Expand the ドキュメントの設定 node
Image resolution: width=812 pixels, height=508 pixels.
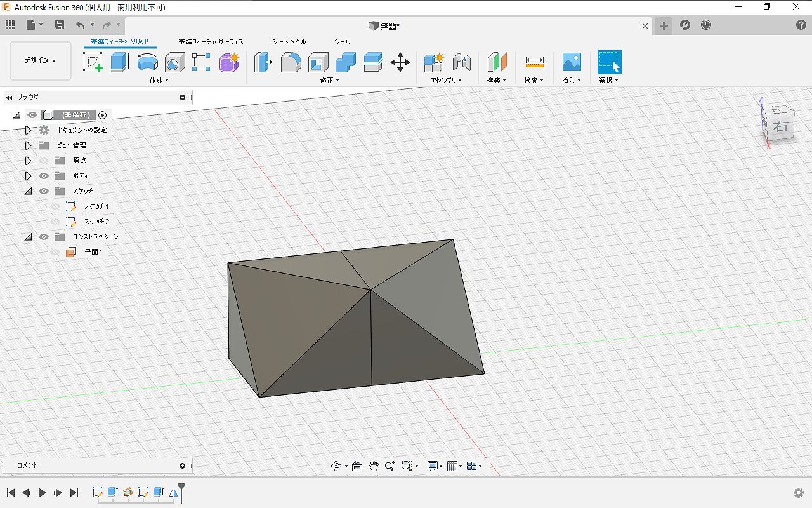coord(28,130)
